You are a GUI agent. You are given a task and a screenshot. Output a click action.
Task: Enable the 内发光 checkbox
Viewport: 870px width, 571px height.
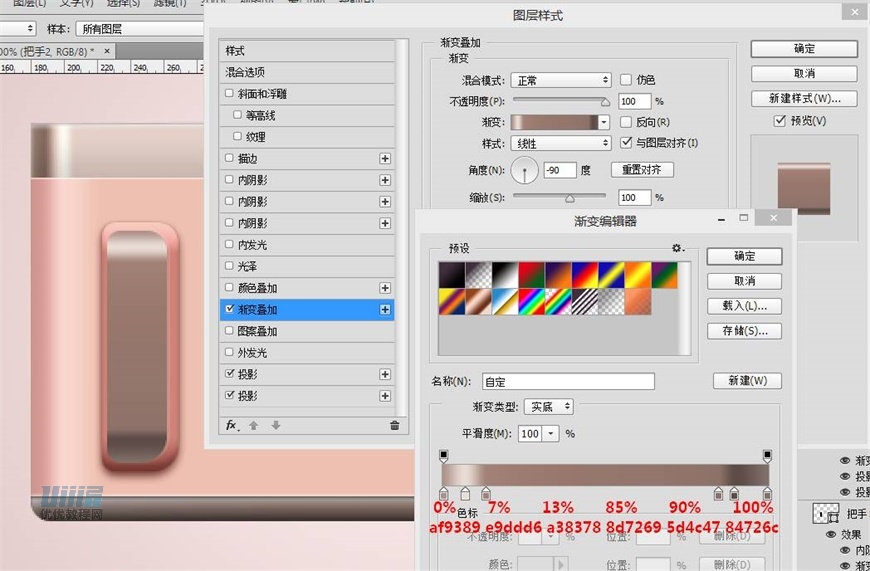click(x=229, y=244)
